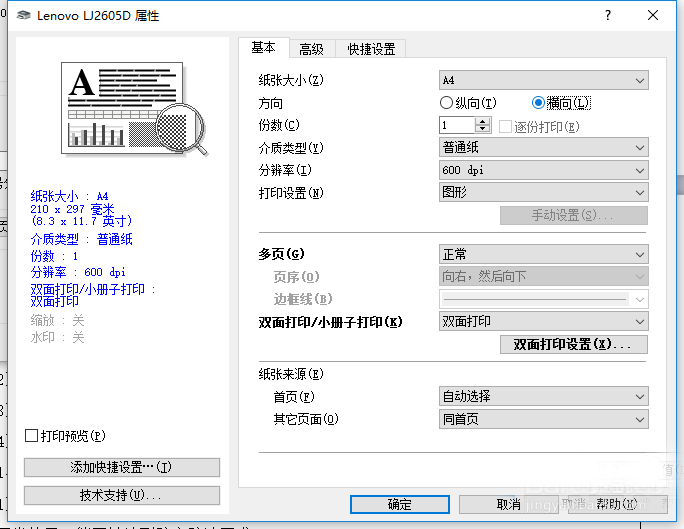Screen dimensions: 684x529
Task: Open the 纸张大小 A4 dropdown
Action: tap(544, 80)
